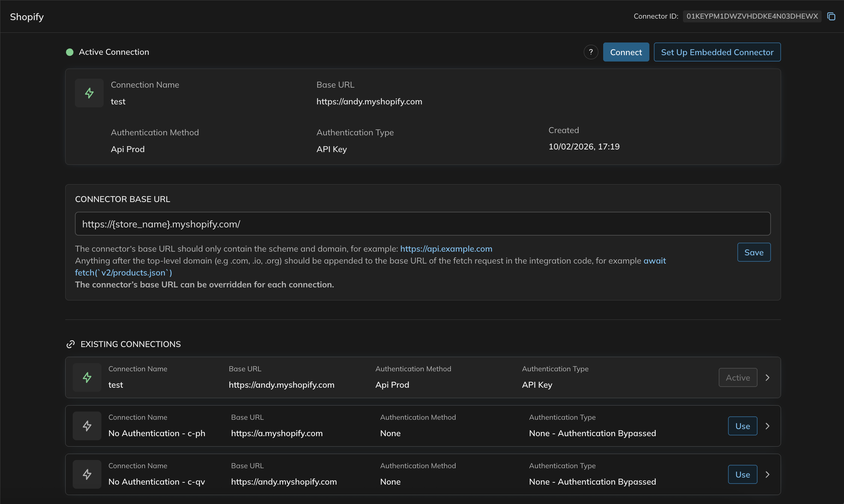This screenshot has height=504, width=844.
Task: Open the help question mark icon
Action: pyautogui.click(x=591, y=52)
